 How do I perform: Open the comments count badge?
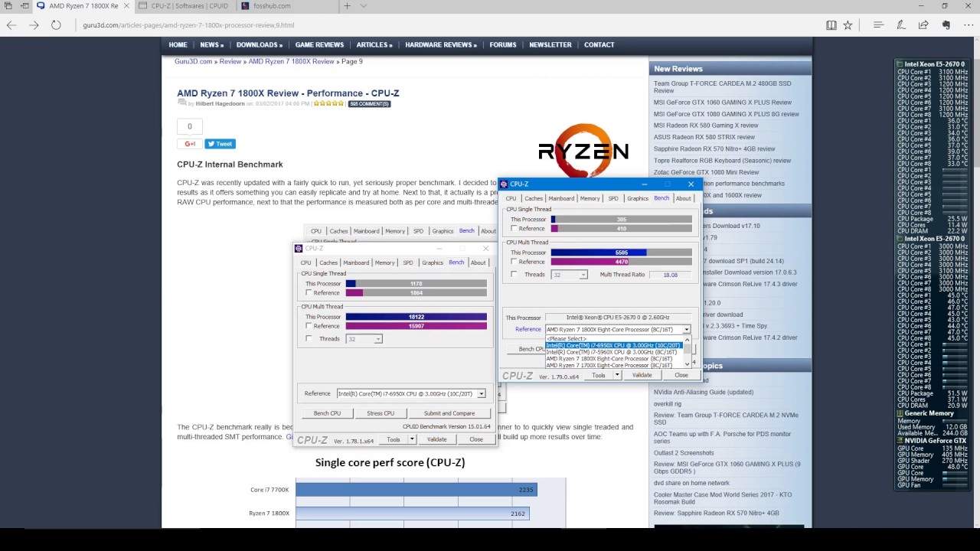(369, 104)
